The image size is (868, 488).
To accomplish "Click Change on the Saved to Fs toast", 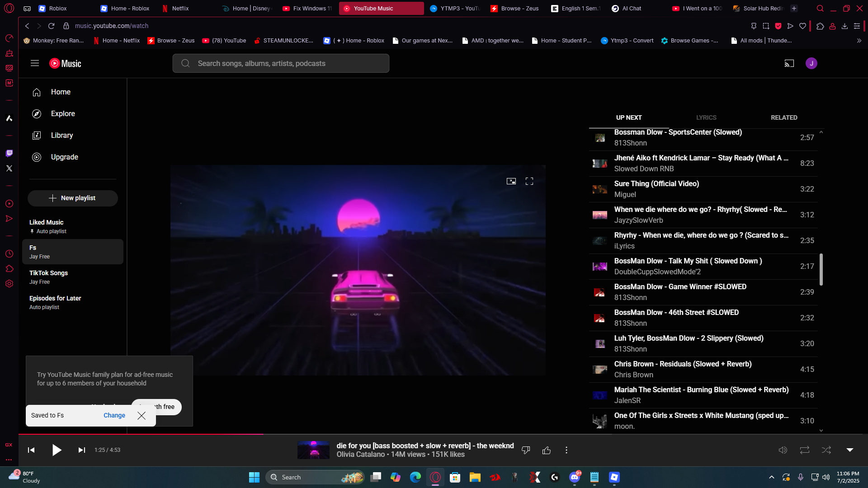I will click(114, 415).
